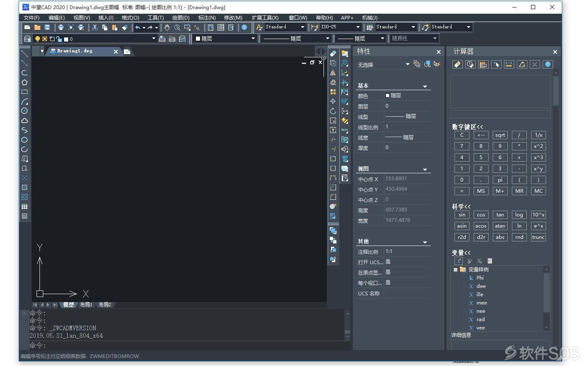Image resolution: width=588 pixels, height=366 pixels.
Task: Select the Polygon tool in the left toolbar
Action: (x=25, y=82)
